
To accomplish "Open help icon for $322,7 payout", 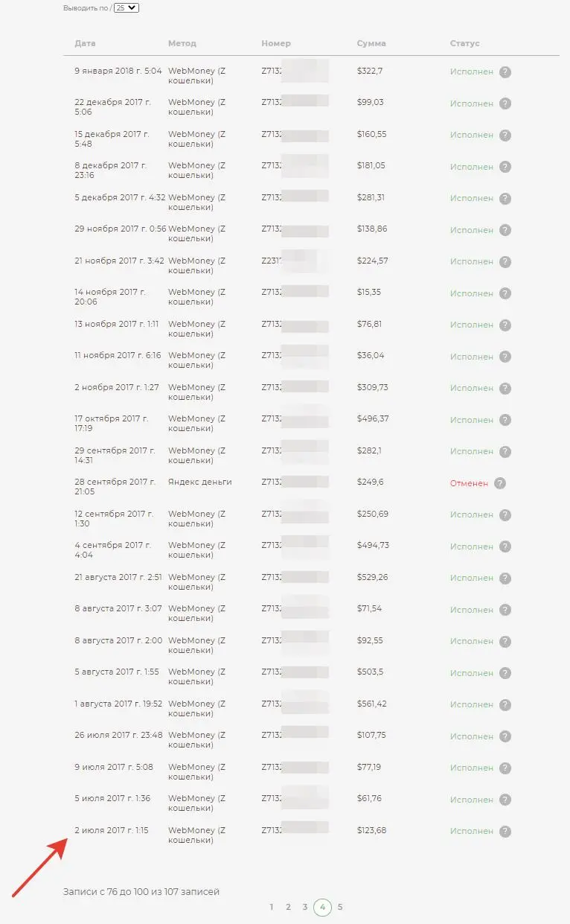I will coord(505,72).
